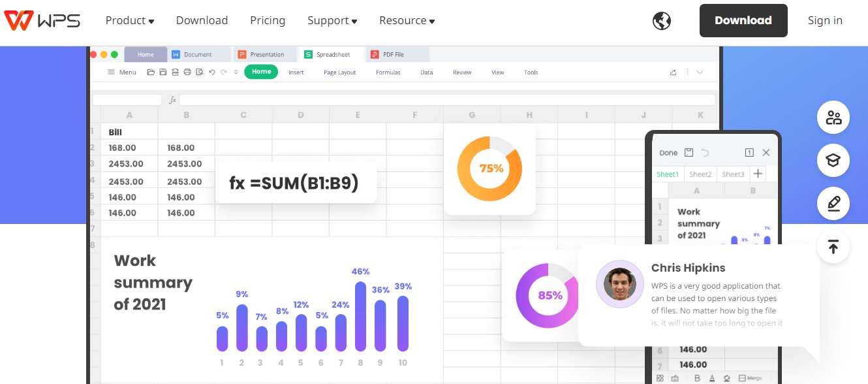Select column header G
This screenshot has width=868, height=384.
[472, 115]
